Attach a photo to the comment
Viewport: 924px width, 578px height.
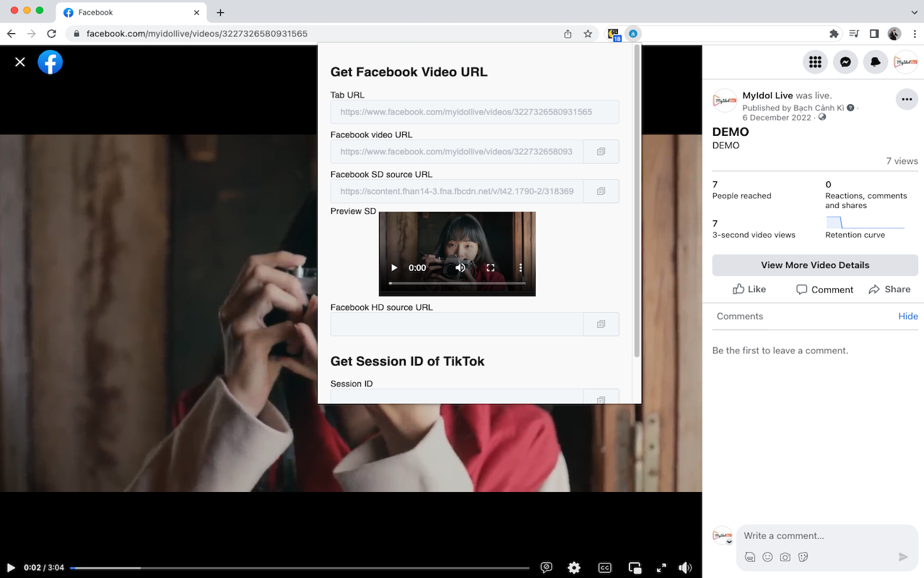(785, 557)
